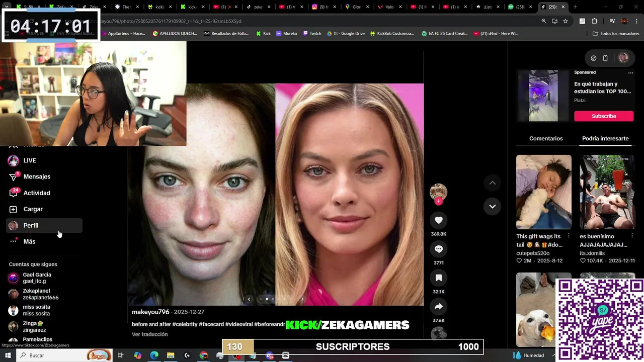Open the 'es buenísimo' video thumbnail

click(x=607, y=192)
